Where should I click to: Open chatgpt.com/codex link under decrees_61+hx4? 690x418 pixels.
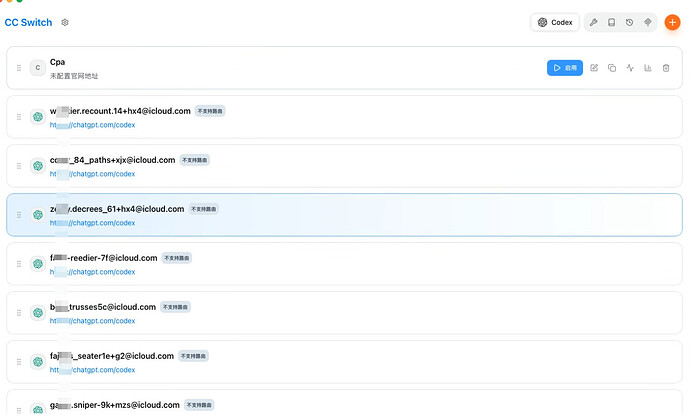tap(92, 223)
